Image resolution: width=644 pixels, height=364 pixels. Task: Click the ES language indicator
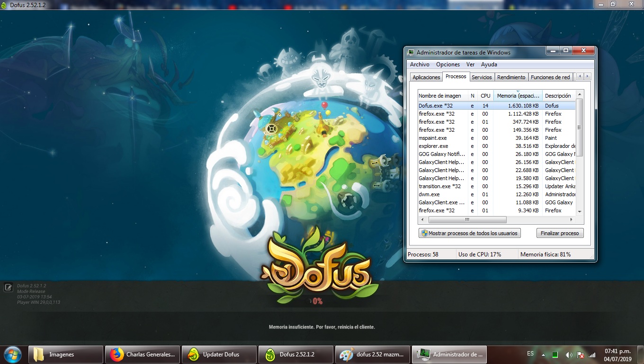(x=530, y=354)
